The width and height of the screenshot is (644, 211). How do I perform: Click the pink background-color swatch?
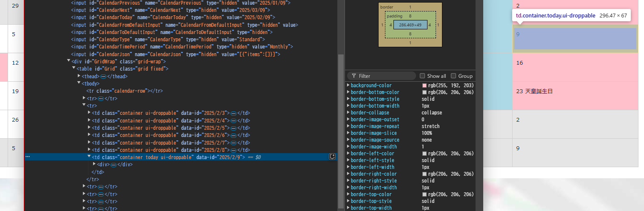(x=424, y=86)
